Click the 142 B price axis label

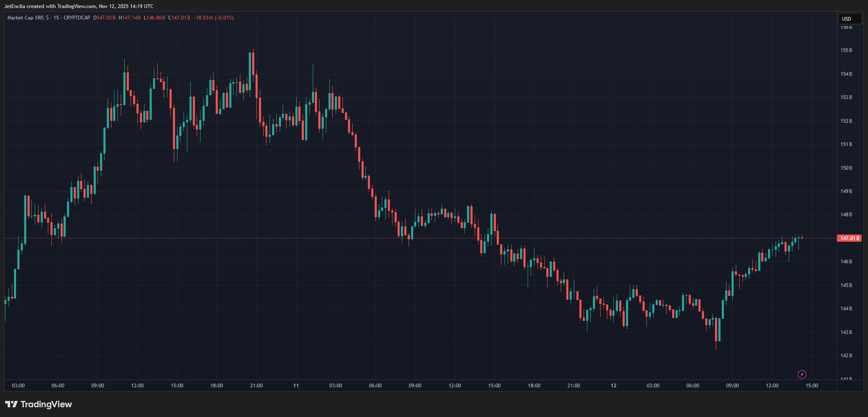click(x=846, y=356)
